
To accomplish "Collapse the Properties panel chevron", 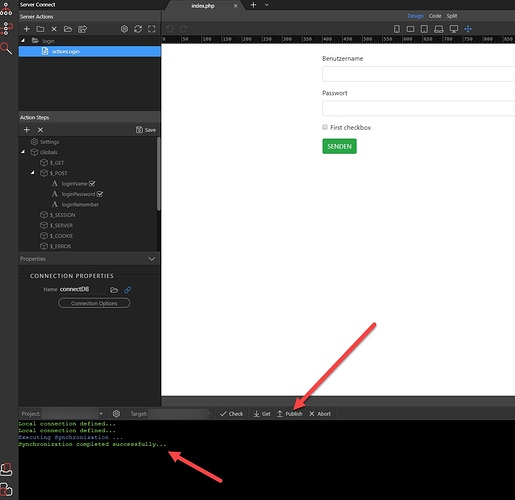I will click(151, 259).
